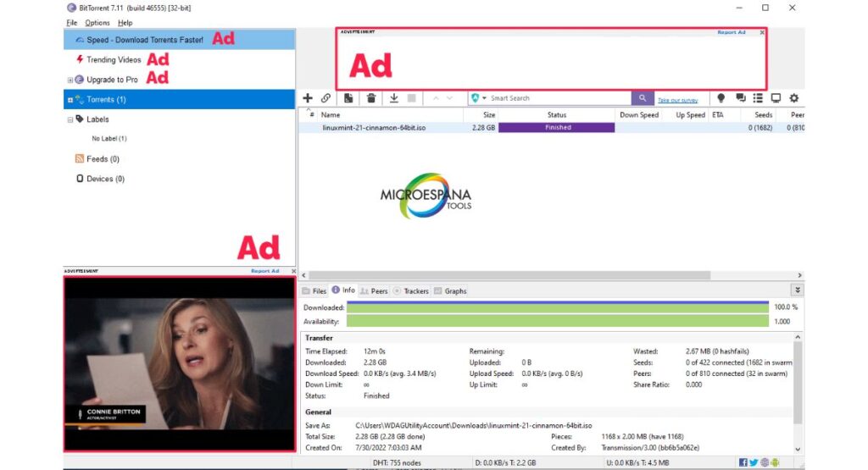Click the Facebook icon in status bar

[743, 462]
